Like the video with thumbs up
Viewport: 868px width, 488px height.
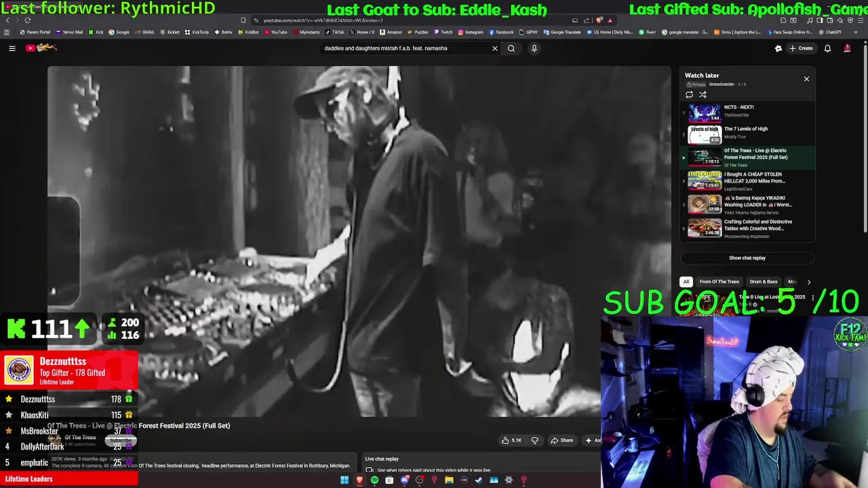coord(512,441)
